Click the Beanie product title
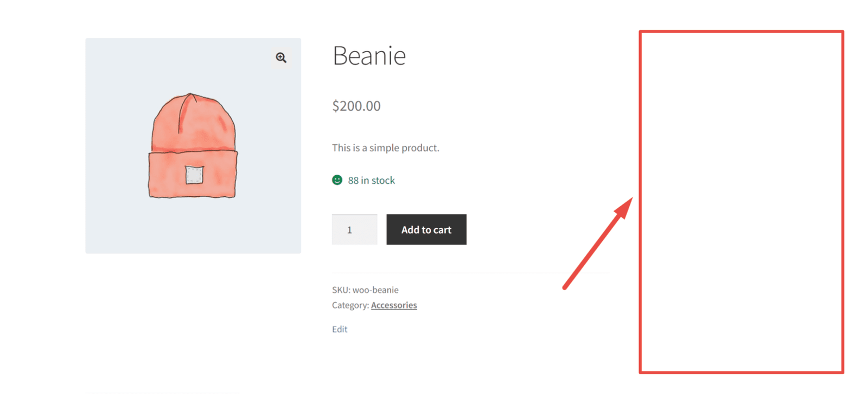Image resolution: width=868 pixels, height=397 pixels. pos(369,55)
